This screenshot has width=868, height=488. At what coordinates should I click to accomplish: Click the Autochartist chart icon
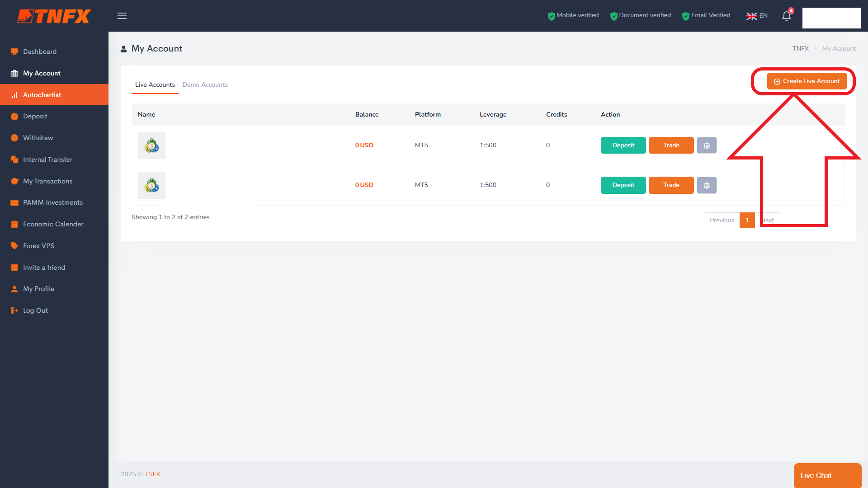click(x=14, y=95)
